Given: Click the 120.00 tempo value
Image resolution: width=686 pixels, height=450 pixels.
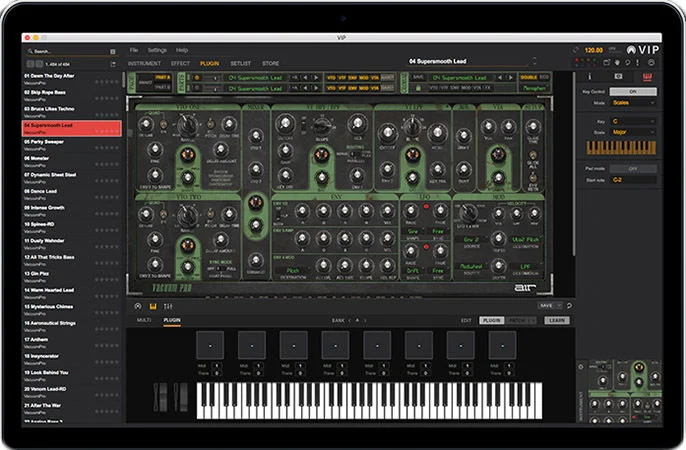Looking at the screenshot, I should (594, 50).
